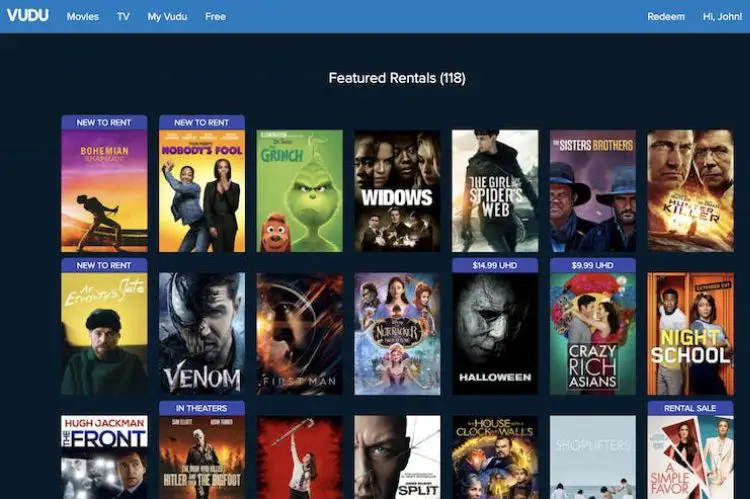
Task: Click NEW TO RENT badge above At Eternity's Gate
Action: pyautogui.click(x=104, y=265)
